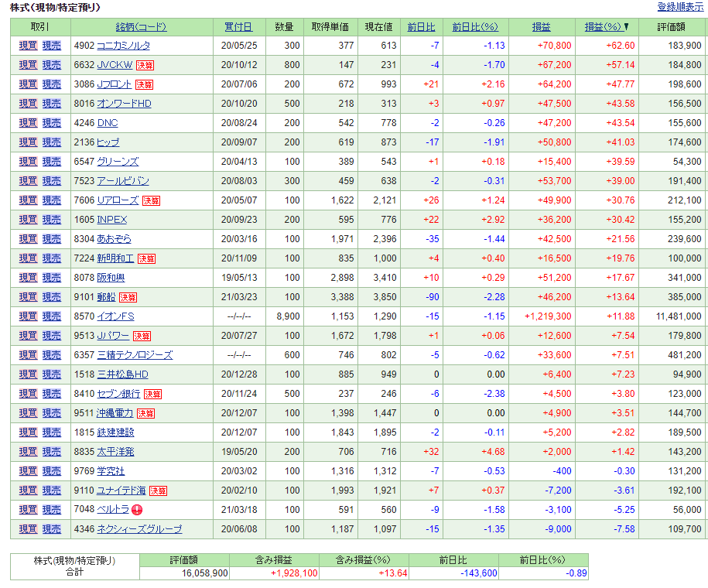Open the ヒップ stock page
This screenshot has width=708, height=588.
pos(108,142)
